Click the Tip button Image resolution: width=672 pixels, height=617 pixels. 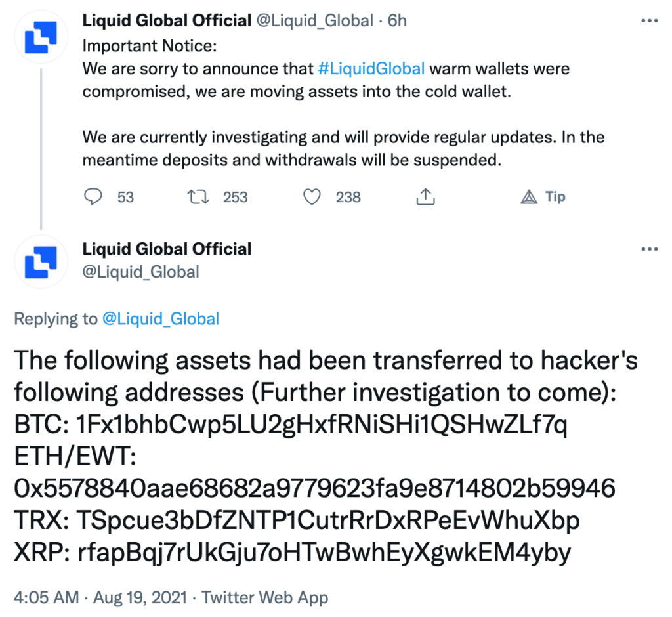tap(543, 197)
